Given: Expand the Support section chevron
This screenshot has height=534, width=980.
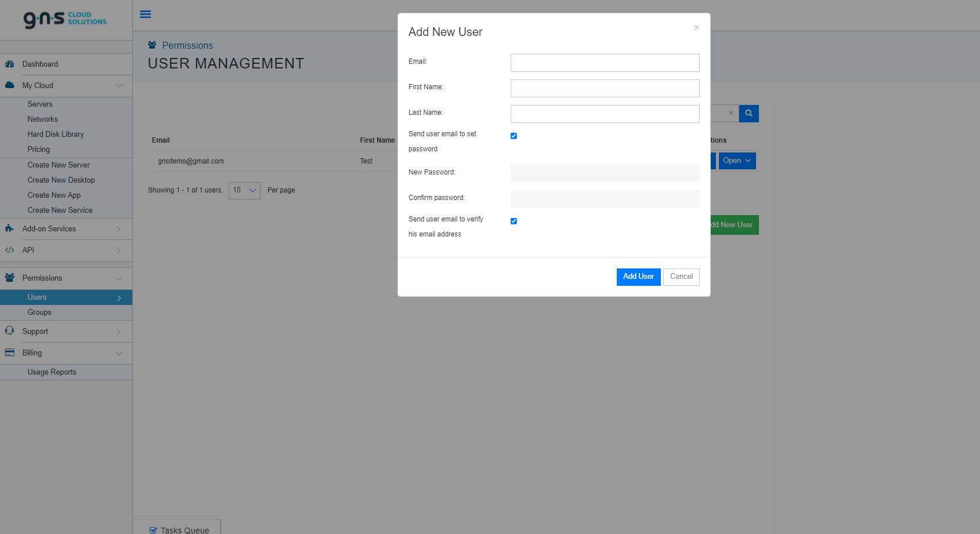Looking at the screenshot, I should 119,332.
